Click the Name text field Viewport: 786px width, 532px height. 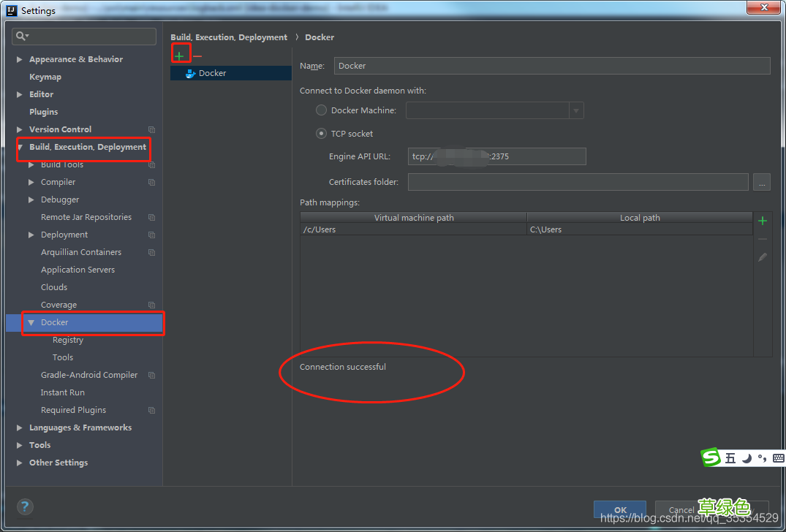click(x=551, y=66)
